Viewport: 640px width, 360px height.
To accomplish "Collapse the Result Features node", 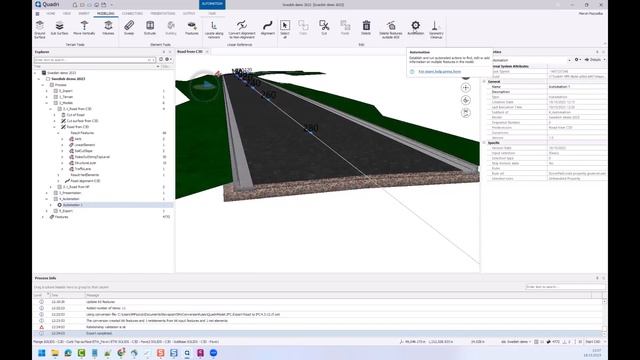I will pyautogui.click(x=58, y=133).
